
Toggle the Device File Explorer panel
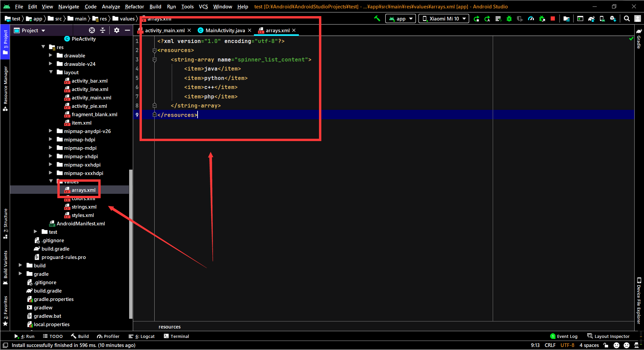[x=639, y=300]
